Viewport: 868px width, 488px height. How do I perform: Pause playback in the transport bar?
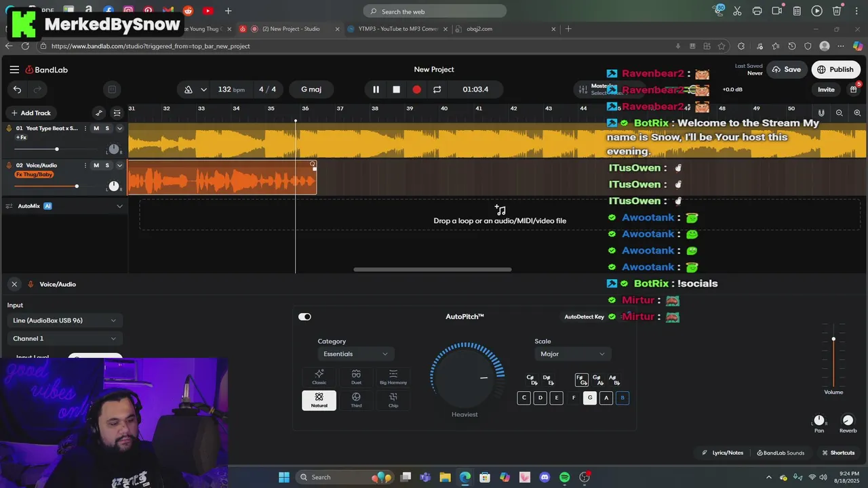(x=376, y=89)
